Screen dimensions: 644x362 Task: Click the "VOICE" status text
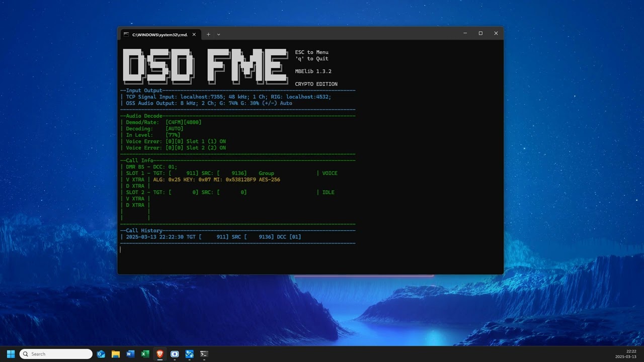(x=330, y=173)
